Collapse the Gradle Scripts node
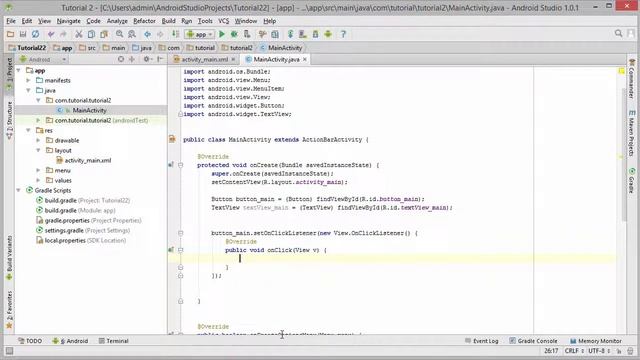 coord(18,190)
